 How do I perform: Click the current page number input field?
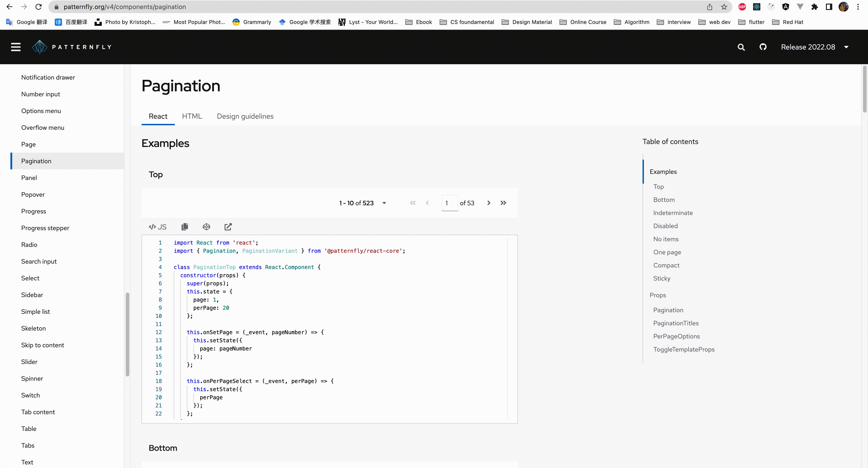coord(450,203)
